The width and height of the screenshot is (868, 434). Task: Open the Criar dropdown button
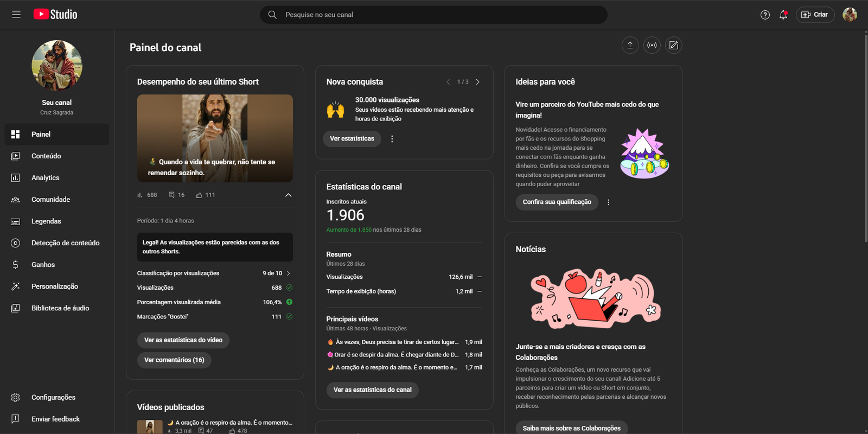pyautogui.click(x=815, y=15)
